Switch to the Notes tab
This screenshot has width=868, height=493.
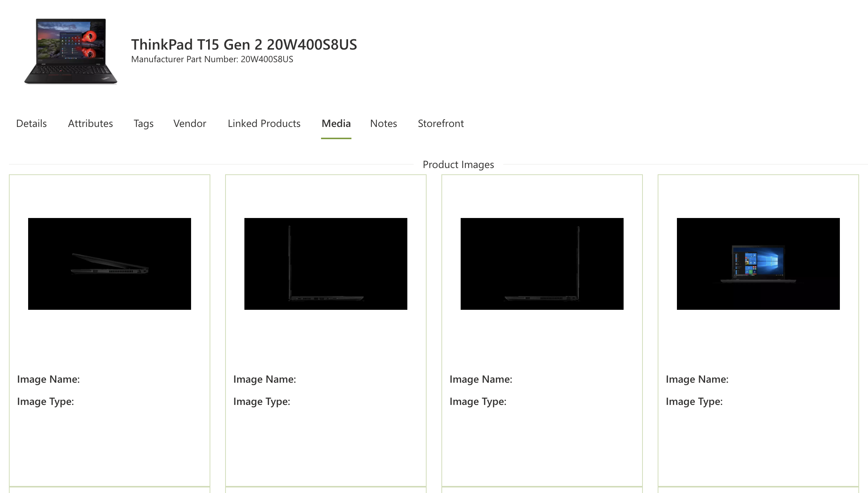pos(384,124)
